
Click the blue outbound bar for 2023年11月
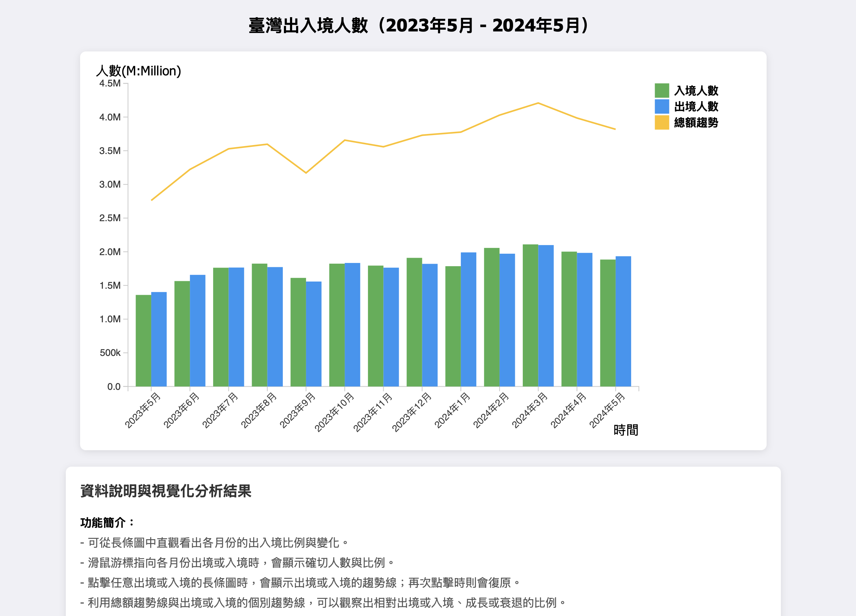pos(391,327)
